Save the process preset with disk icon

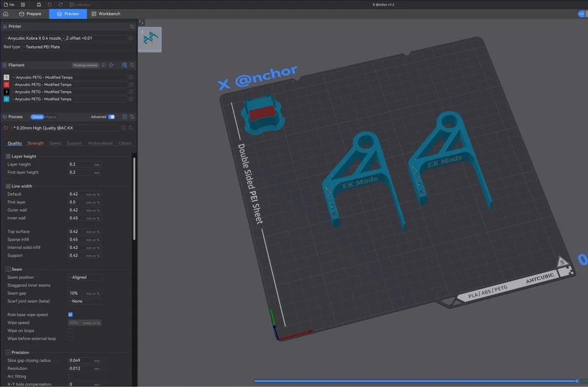123,128
